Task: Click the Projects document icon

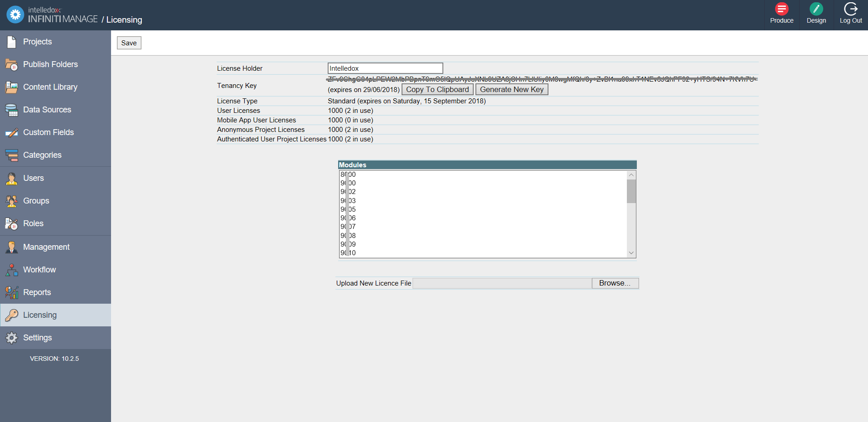Action: [11, 42]
